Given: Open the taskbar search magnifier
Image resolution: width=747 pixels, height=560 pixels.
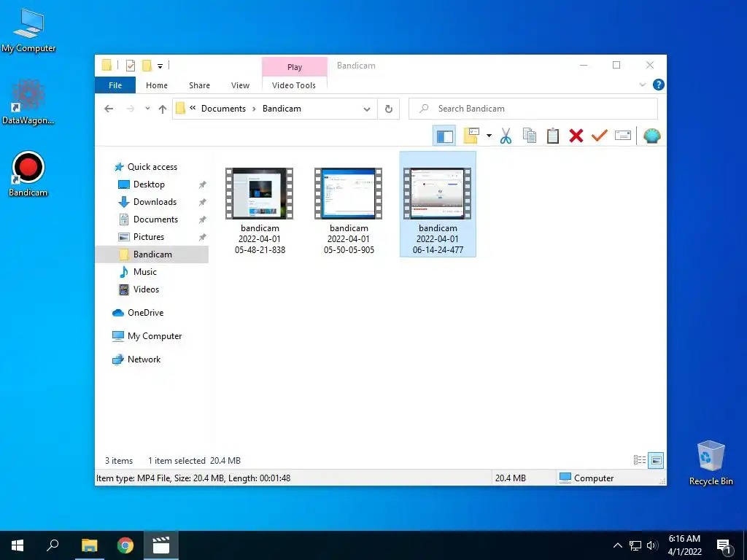Looking at the screenshot, I should [53, 545].
